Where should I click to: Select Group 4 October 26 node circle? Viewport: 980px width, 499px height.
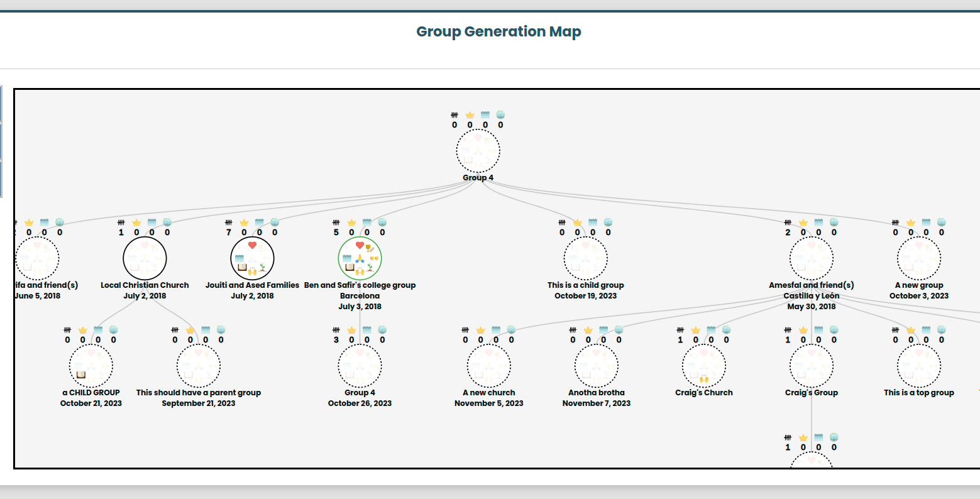[x=360, y=366]
